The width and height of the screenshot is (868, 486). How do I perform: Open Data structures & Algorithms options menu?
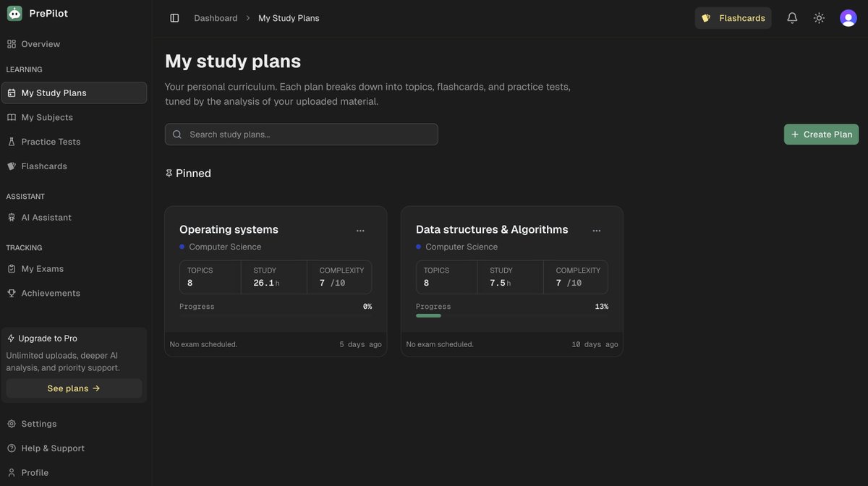pos(597,231)
